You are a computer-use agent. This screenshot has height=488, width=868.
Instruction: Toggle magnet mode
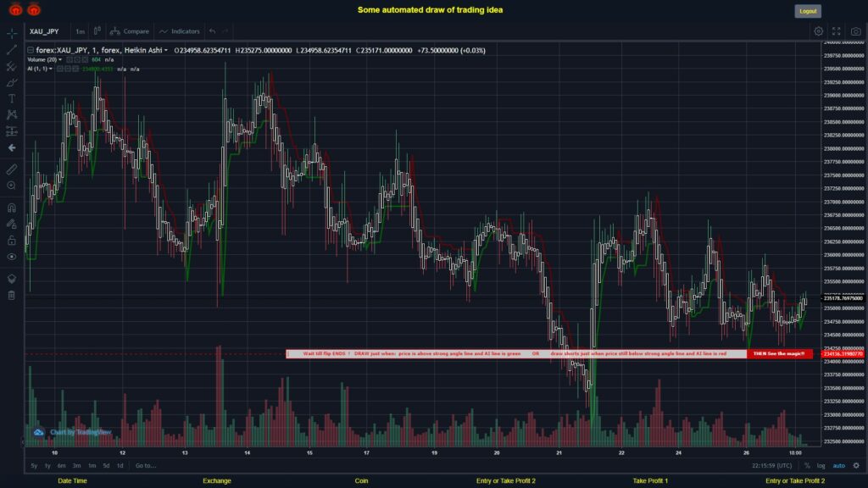(x=12, y=208)
